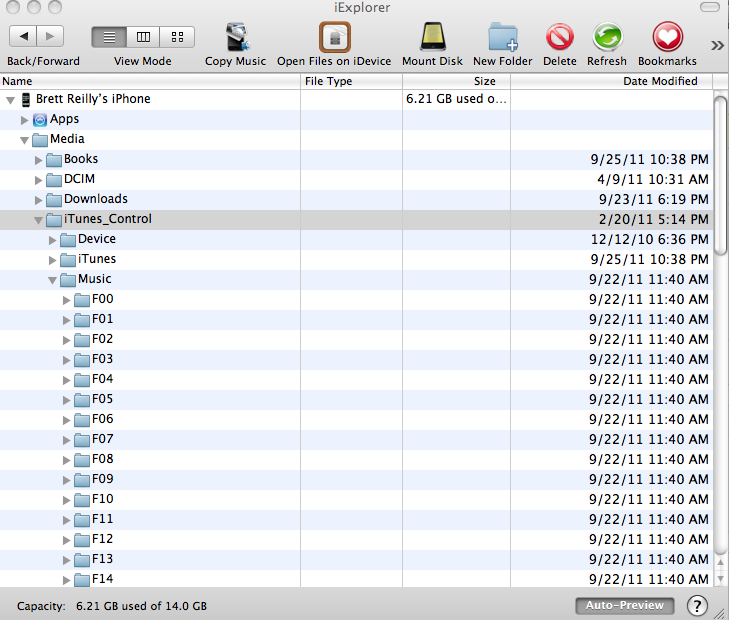
Task: Go forward using the Forward arrow
Action: click(x=50, y=36)
